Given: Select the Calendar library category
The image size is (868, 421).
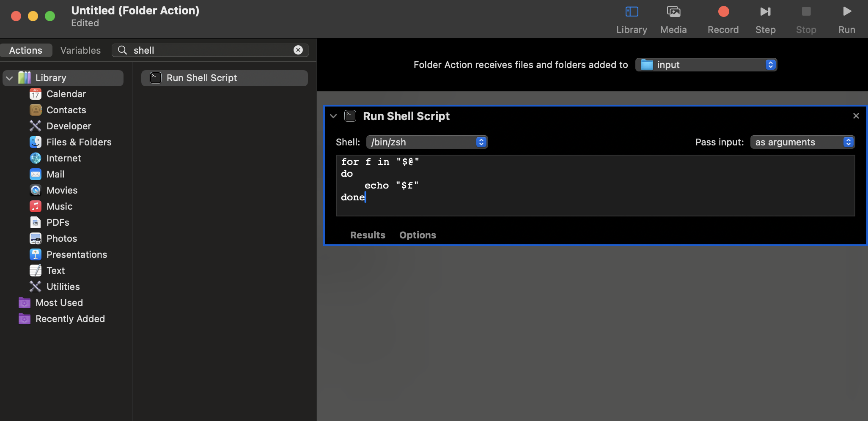Looking at the screenshot, I should (66, 94).
